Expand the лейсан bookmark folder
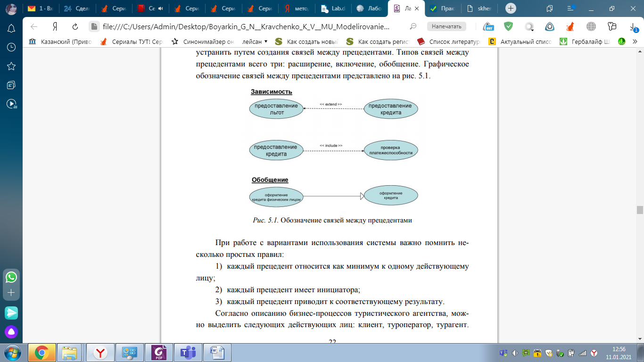Viewport: 644px width, 362px height. tap(255, 41)
